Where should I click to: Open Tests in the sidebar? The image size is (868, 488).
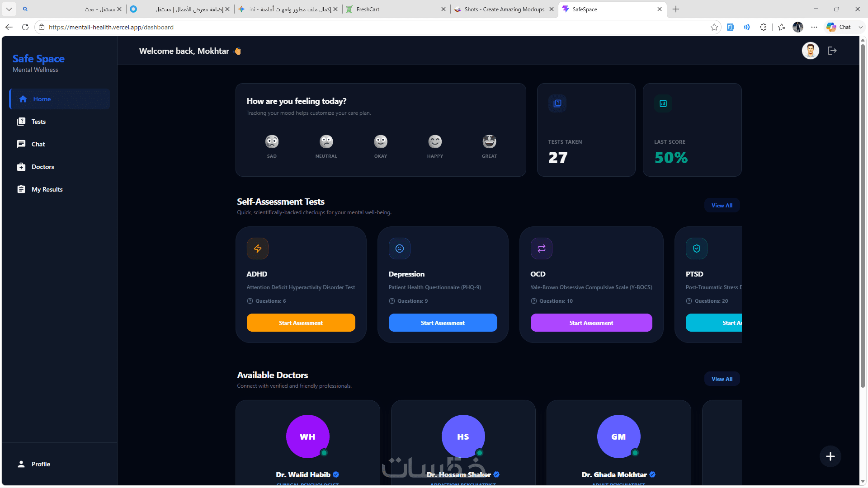point(59,122)
